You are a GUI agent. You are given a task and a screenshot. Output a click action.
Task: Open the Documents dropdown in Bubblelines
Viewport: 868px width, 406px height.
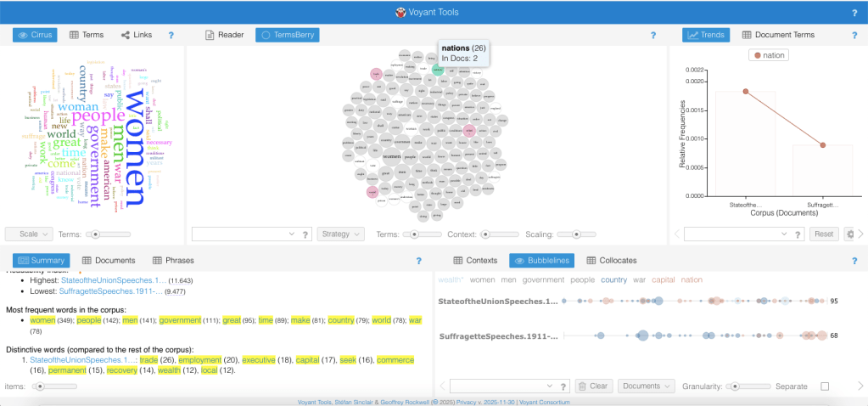(x=646, y=386)
